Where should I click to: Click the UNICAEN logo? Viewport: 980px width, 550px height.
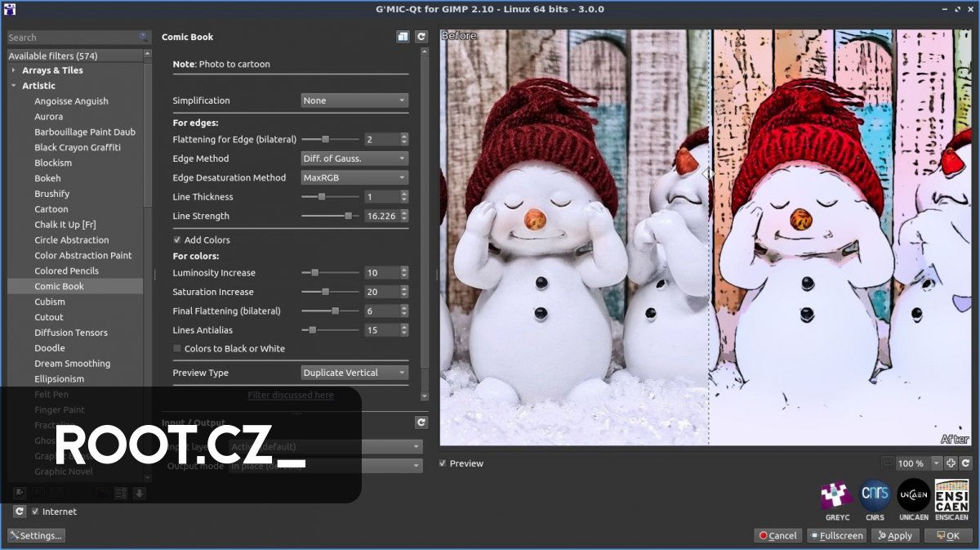click(913, 496)
